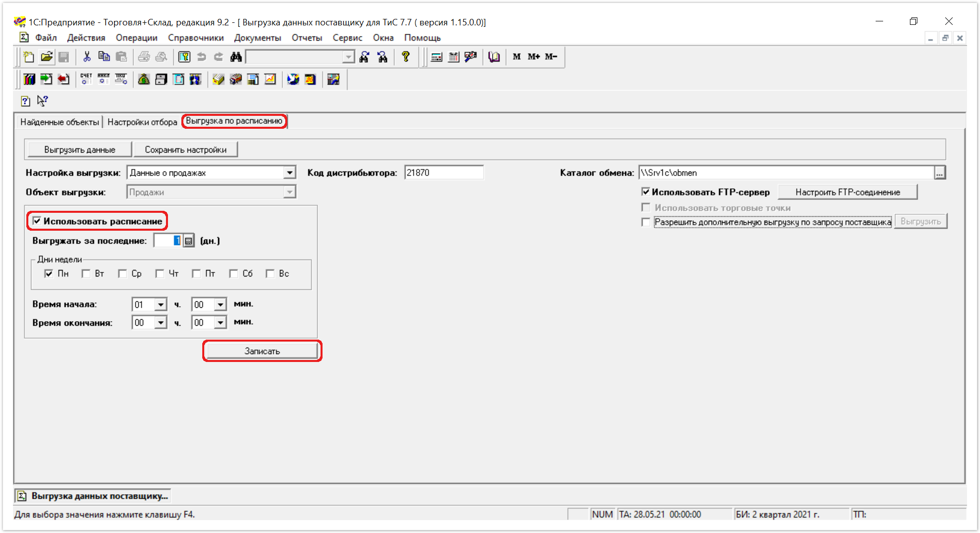980x533 pixels.
Task: Click the red arrow outgoing document icon
Action: (63, 79)
